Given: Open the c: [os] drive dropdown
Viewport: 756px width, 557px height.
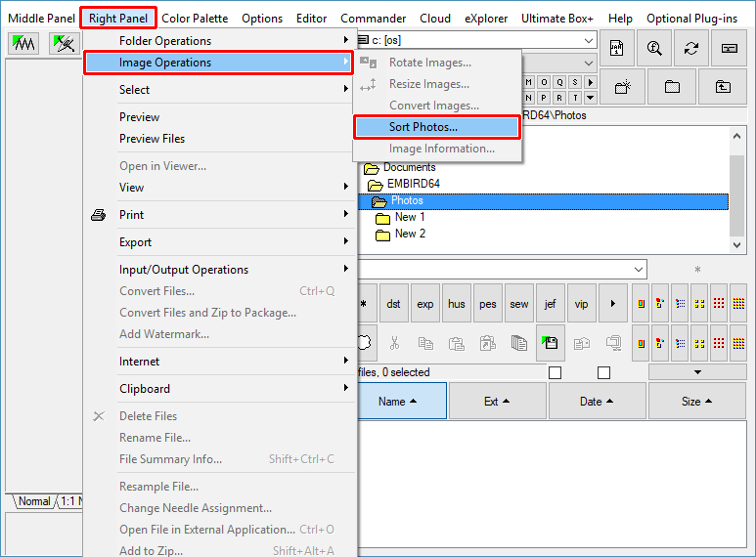Looking at the screenshot, I should (x=587, y=40).
